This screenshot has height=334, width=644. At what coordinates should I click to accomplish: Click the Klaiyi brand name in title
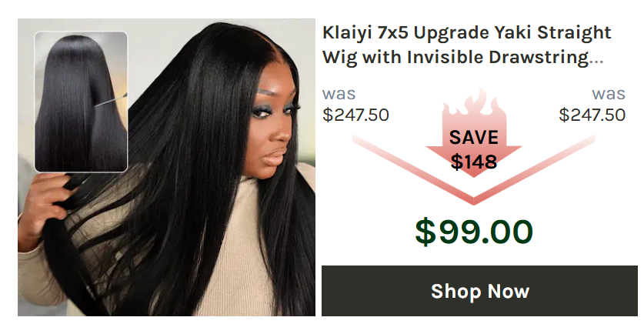click(x=347, y=33)
